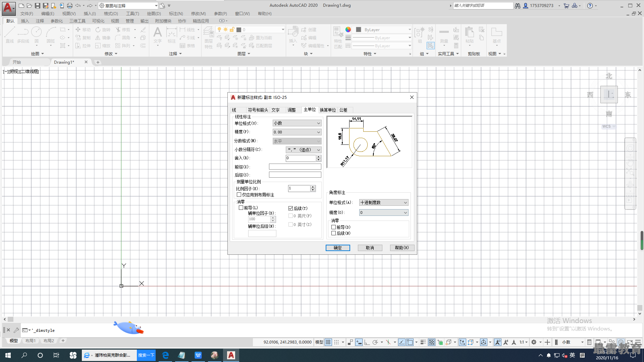Click the command line customize wrench icon

pos(16,330)
